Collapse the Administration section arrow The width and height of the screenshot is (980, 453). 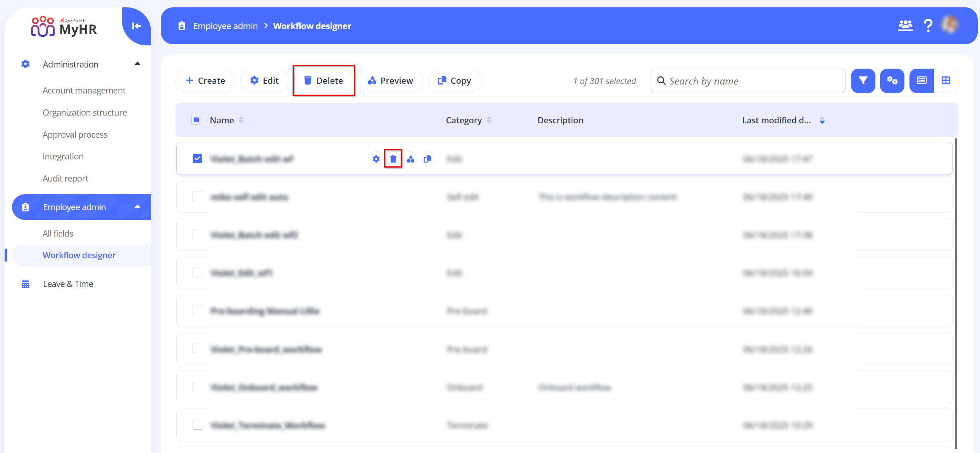(x=137, y=64)
